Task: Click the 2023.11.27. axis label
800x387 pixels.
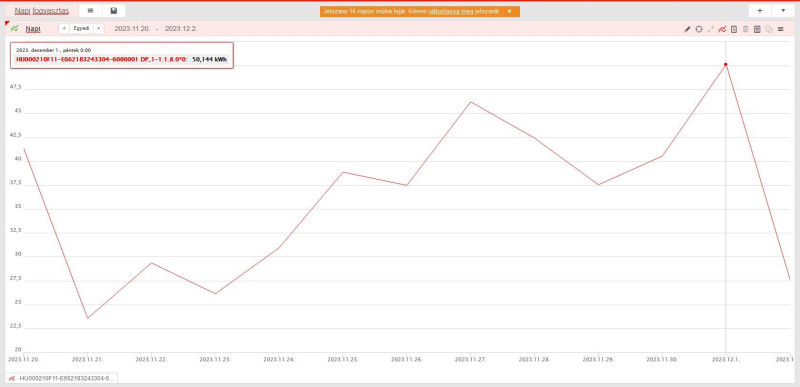Action: click(x=470, y=359)
